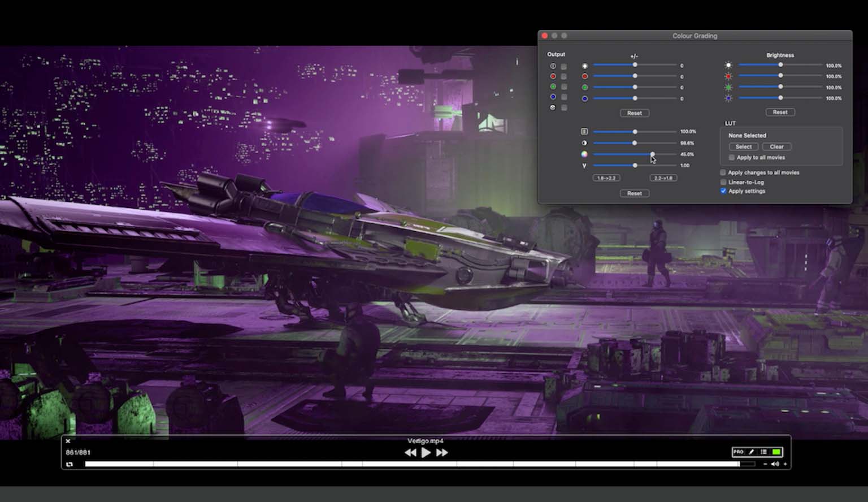Decrease volume with the minus icon
This screenshot has height=502, width=868.
coord(765,464)
